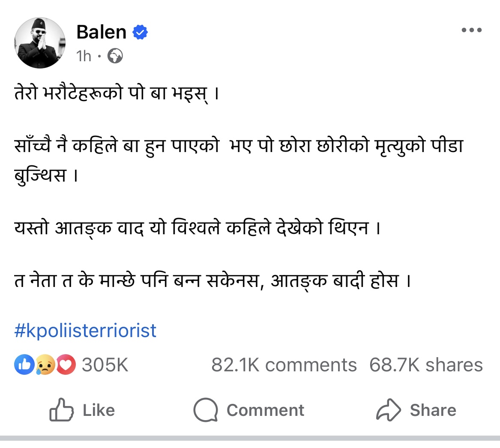Click the crying sad reaction emoji
Screen dimensions: 500x448
click(45, 365)
